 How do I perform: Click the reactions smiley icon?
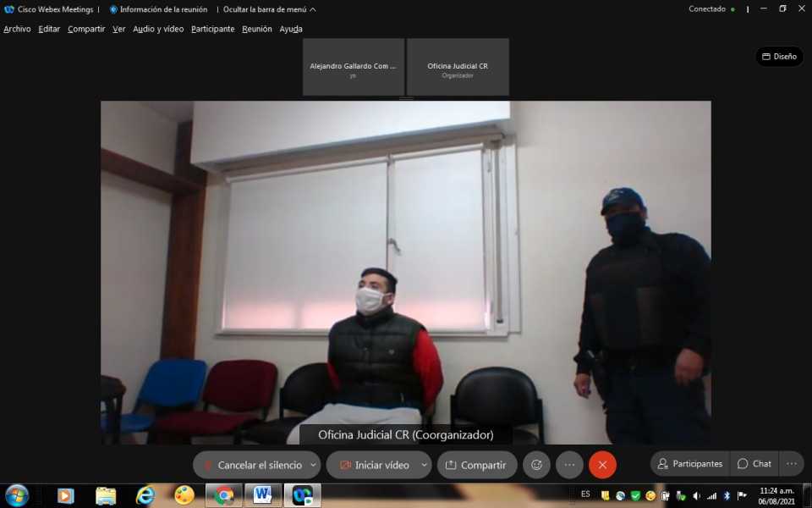click(536, 465)
